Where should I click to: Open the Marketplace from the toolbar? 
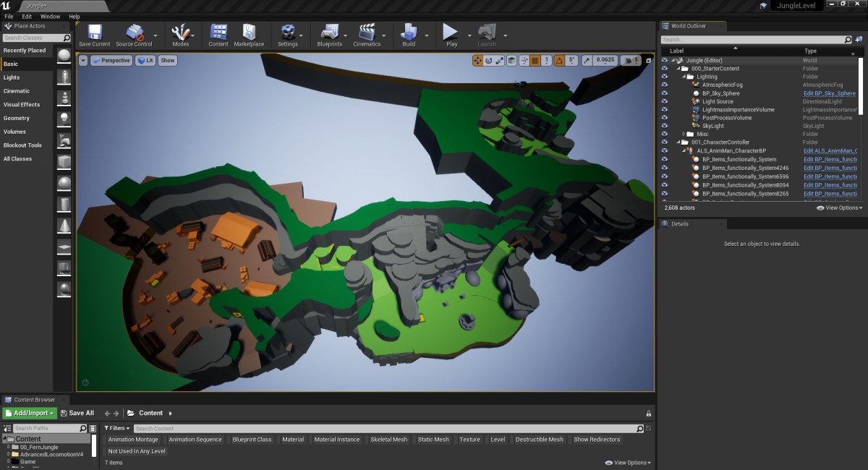pyautogui.click(x=249, y=33)
